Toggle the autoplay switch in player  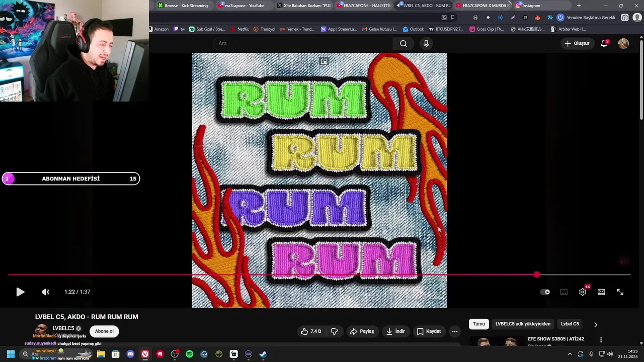(545, 292)
